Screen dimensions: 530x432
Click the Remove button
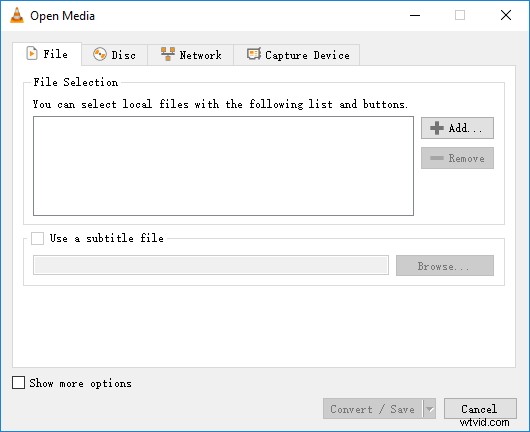pos(457,158)
